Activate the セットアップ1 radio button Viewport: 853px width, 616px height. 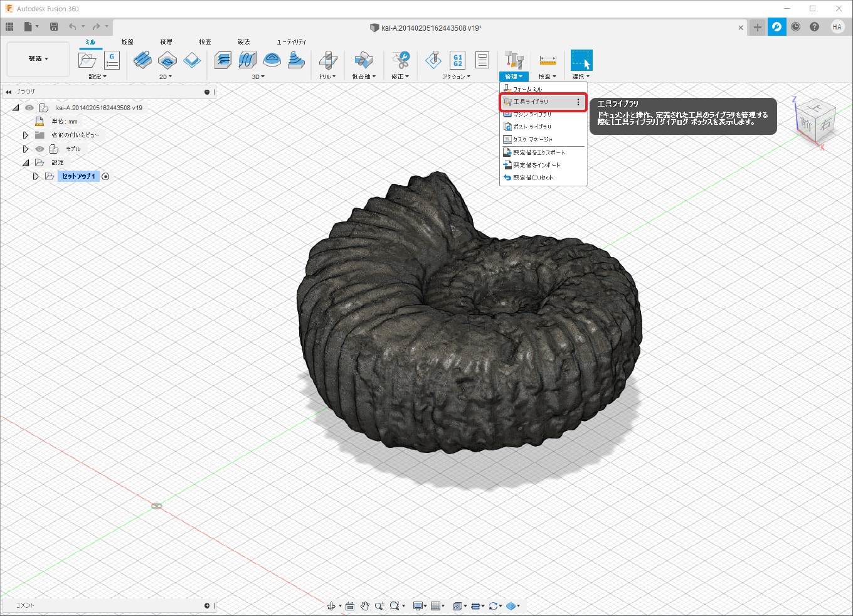pyautogui.click(x=105, y=176)
